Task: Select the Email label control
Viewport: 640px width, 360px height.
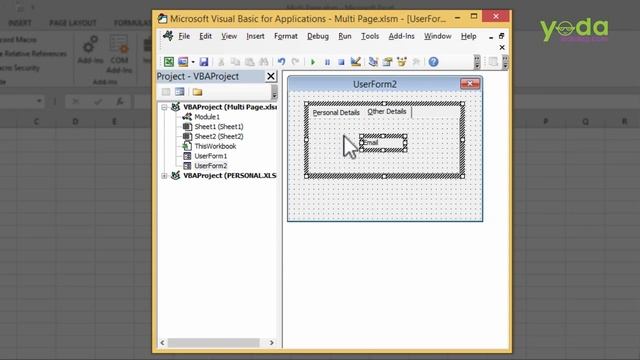Action: point(383,143)
